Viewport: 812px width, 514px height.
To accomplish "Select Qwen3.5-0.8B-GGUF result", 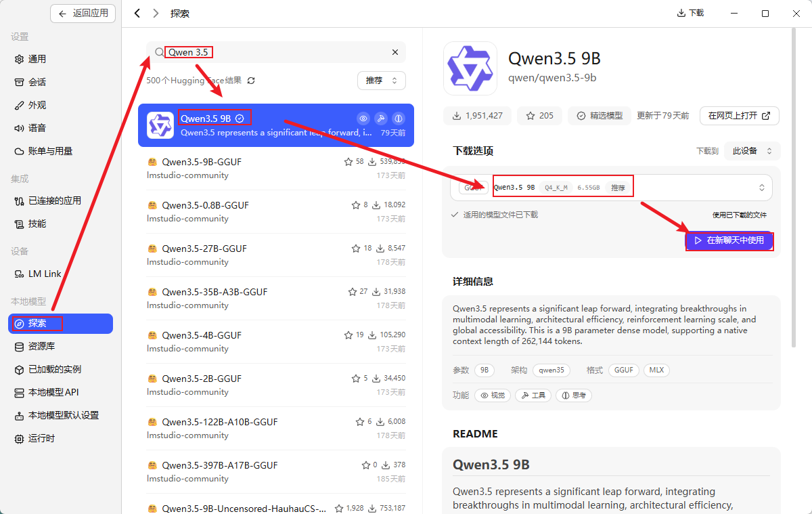I will [x=276, y=212].
